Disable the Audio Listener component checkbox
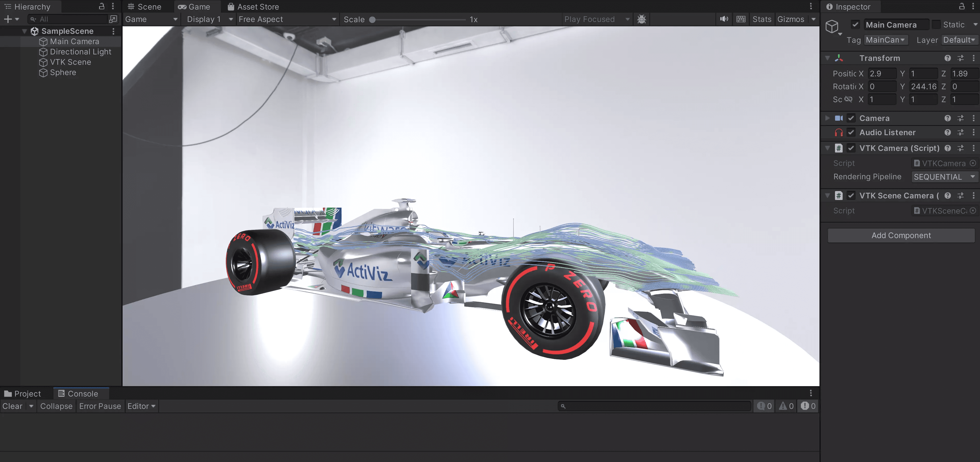 point(851,132)
